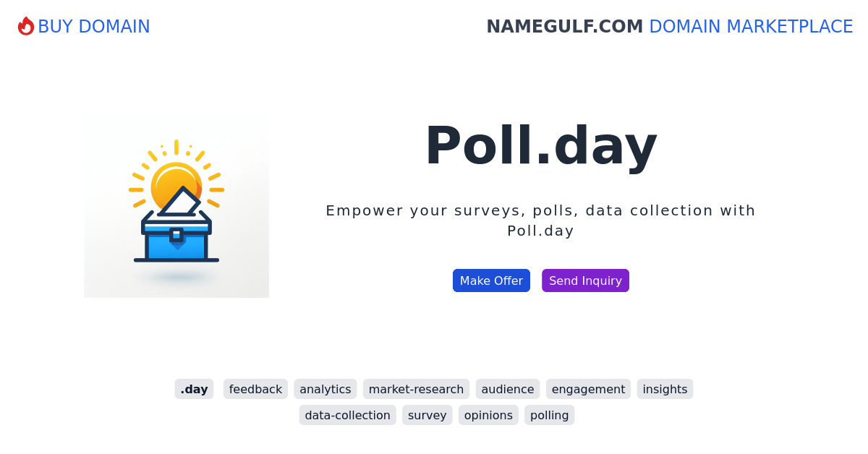Select the insights keyword tag
The height and width of the screenshot is (454, 868).
point(665,389)
